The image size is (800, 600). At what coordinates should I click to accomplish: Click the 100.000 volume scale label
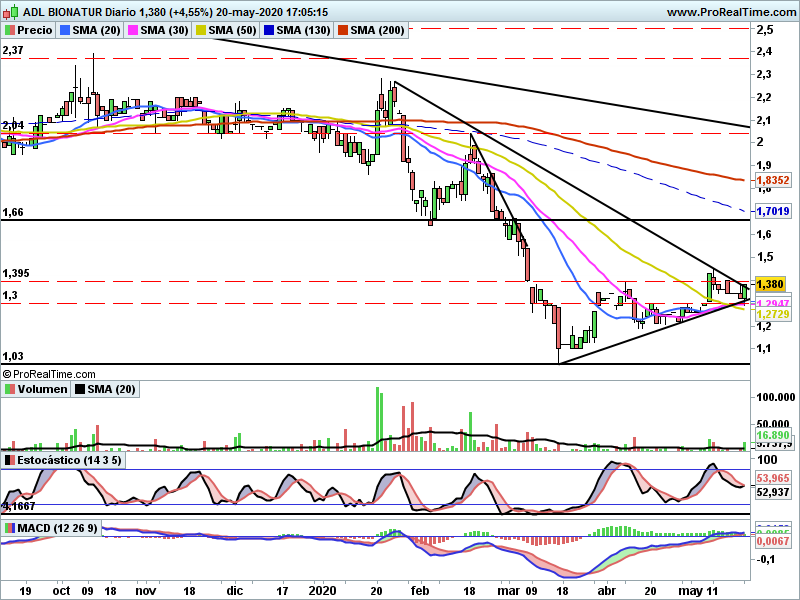pyautogui.click(x=776, y=397)
